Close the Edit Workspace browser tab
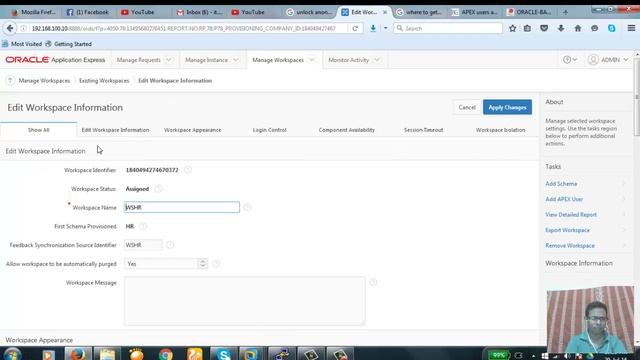This screenshot has height=360, width=640. [x=384, y=12]
